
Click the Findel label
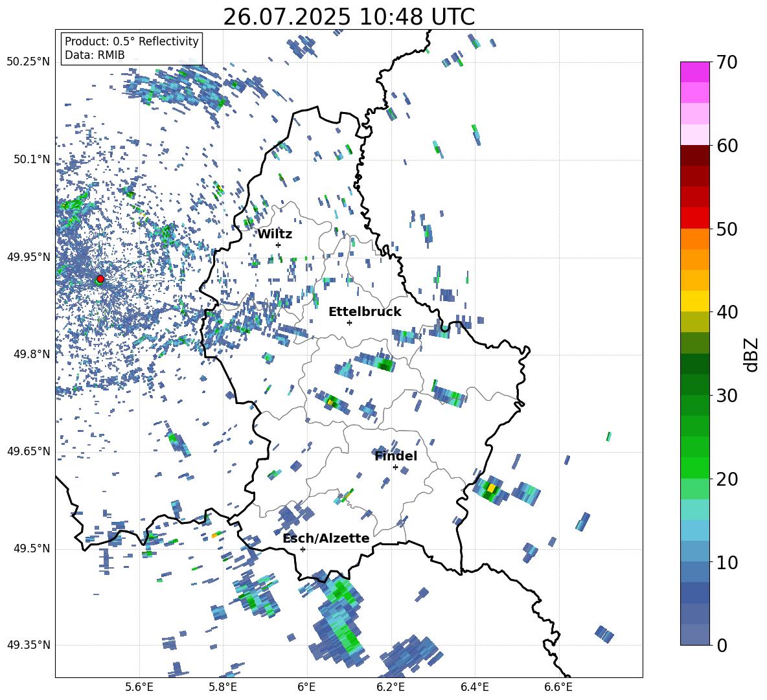[x=396, y=456]
